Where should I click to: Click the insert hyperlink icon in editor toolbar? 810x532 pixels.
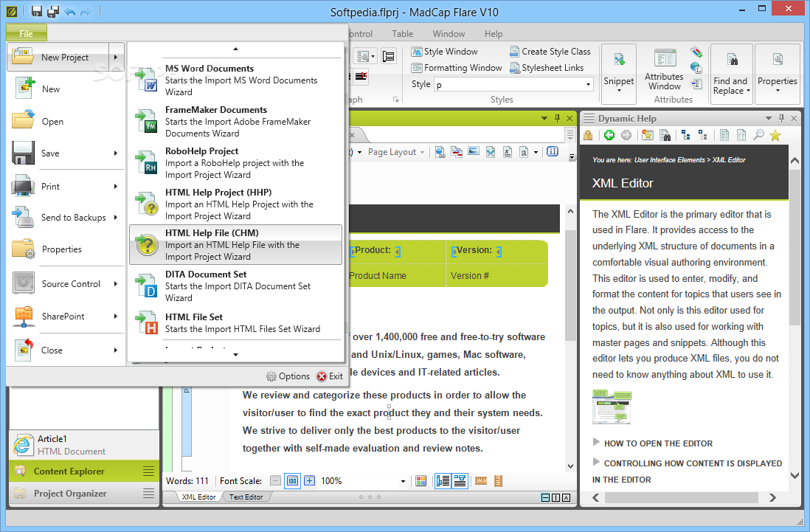click(440, 152)
